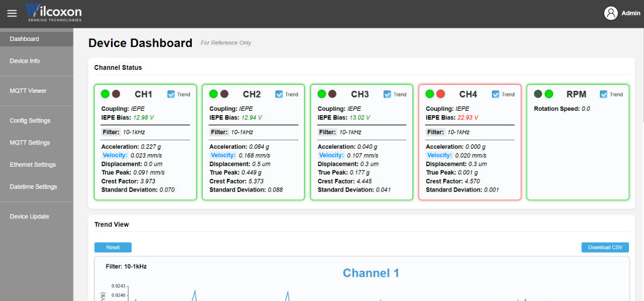Click CH4 red alarm indicator
Viewport: 644px width, 301px height.
point(441,94)
